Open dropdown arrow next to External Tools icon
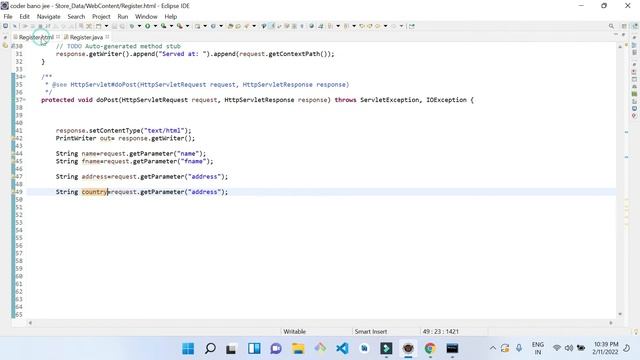The height and width of the screenshot is (360, 640). click(x=187, y=26)
